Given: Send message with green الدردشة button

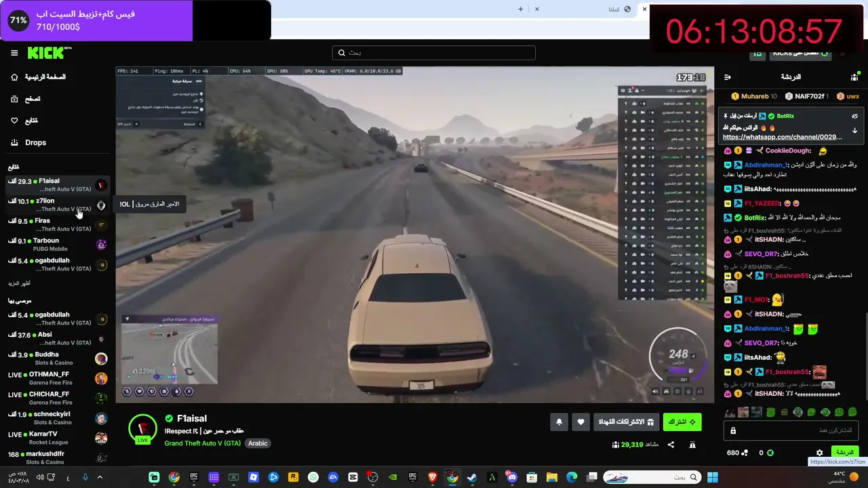Looking at the screenshot, I should point(845,452).
